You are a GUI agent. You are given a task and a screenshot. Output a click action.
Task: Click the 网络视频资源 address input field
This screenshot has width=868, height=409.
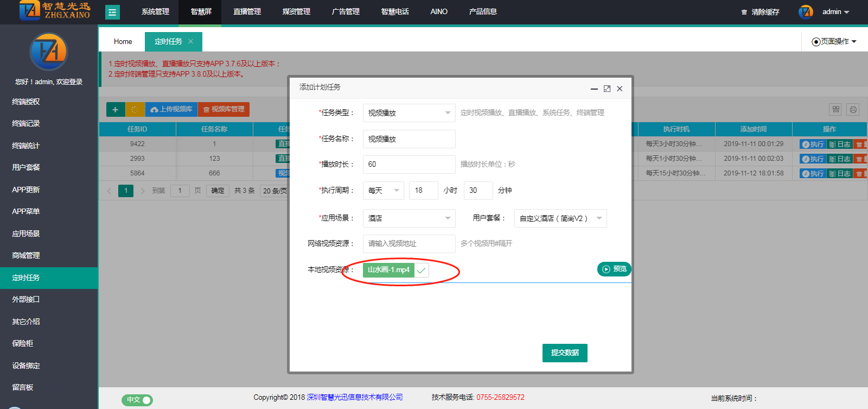[x=409, y=244]
